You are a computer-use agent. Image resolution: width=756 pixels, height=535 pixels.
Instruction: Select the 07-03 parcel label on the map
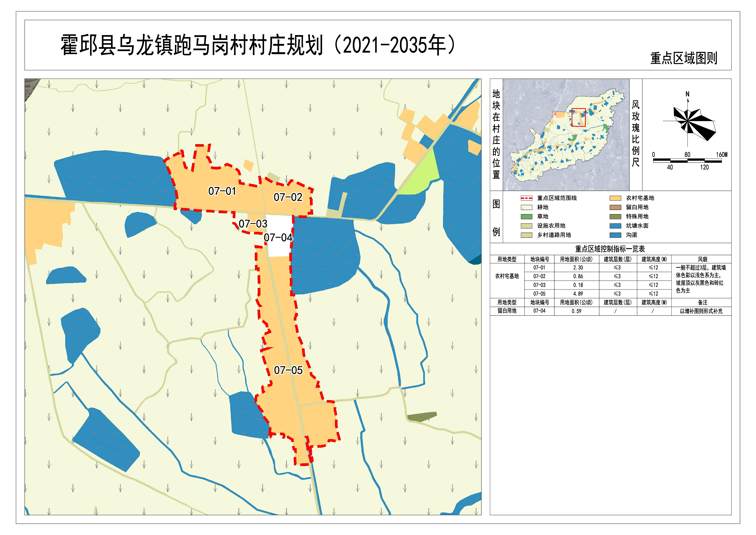253,224
